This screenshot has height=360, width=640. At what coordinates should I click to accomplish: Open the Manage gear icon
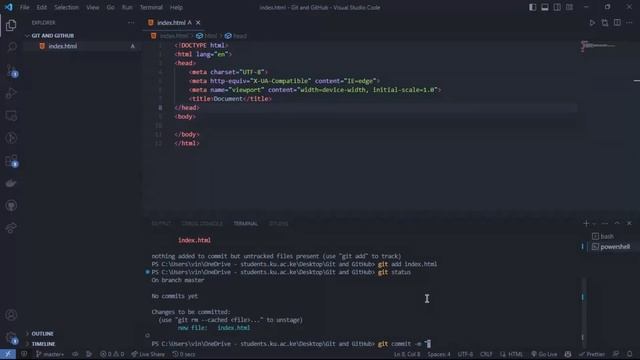pos(11,337)
